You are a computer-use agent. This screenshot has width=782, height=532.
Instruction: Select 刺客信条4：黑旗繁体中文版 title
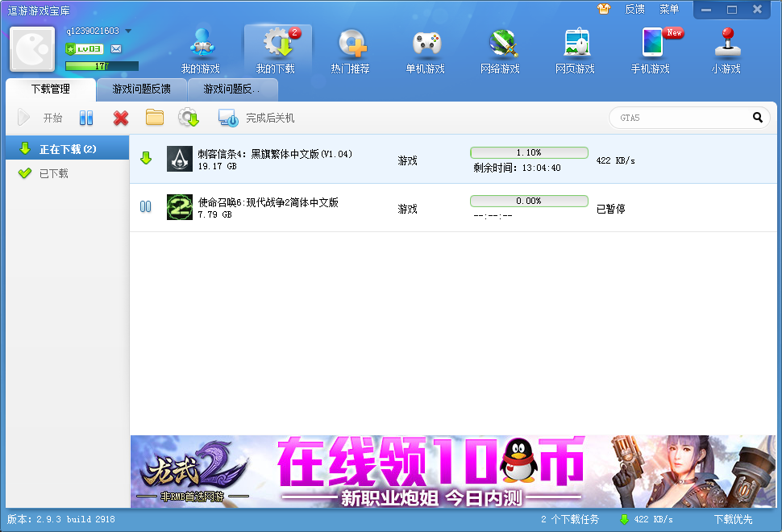pyautogui.click(x=275, y=154)
